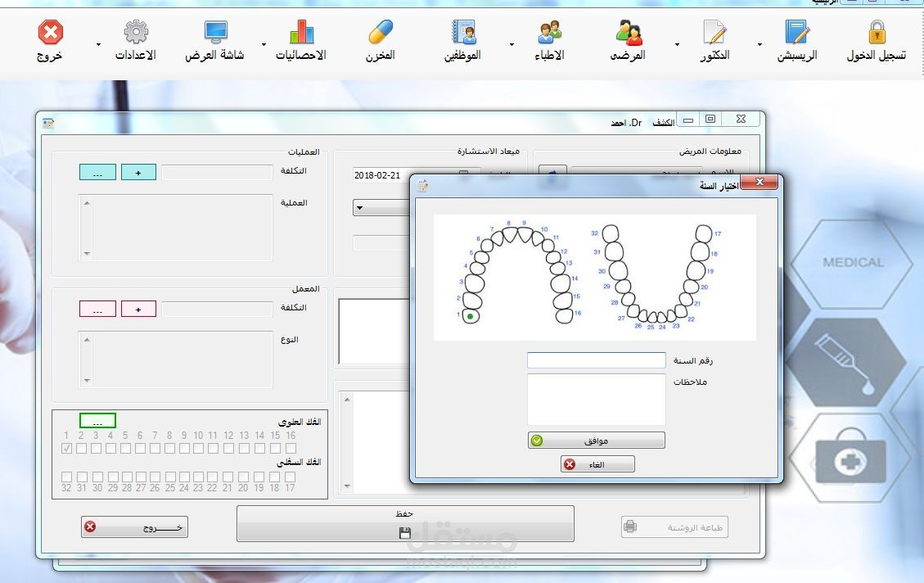Screen dimensions: 924x583
Task: Select tooth 16 in the dental chart
Action: (x=564, y=316)
